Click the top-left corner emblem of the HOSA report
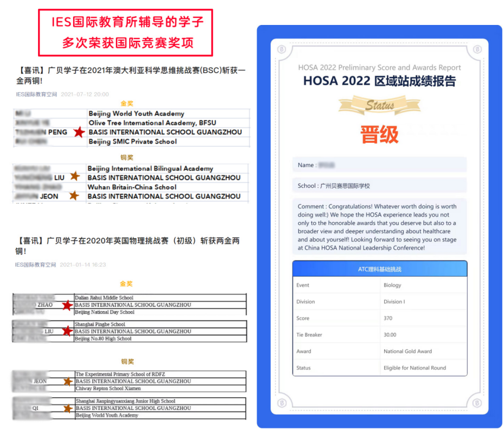The image size is (504, 431). pos(281,49)
